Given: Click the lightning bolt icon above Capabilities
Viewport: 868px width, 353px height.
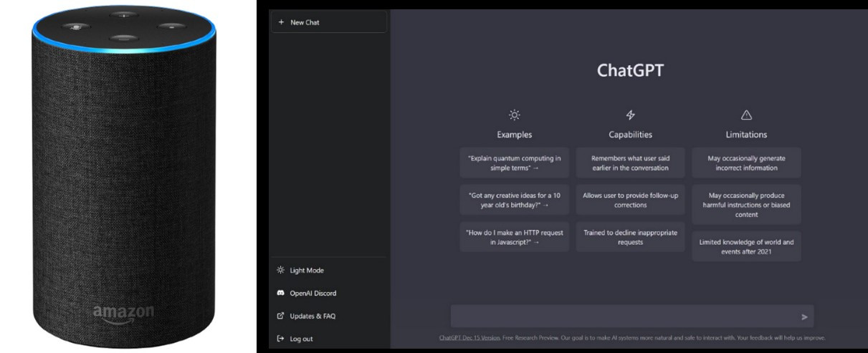Looking at the screenshot, I should [631, 115].
